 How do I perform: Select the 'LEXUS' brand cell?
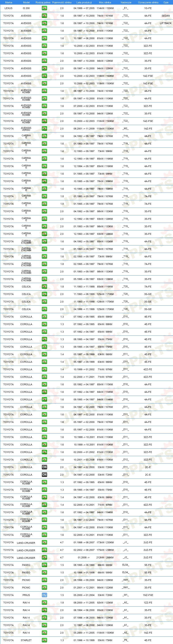(x=8, y=8)
